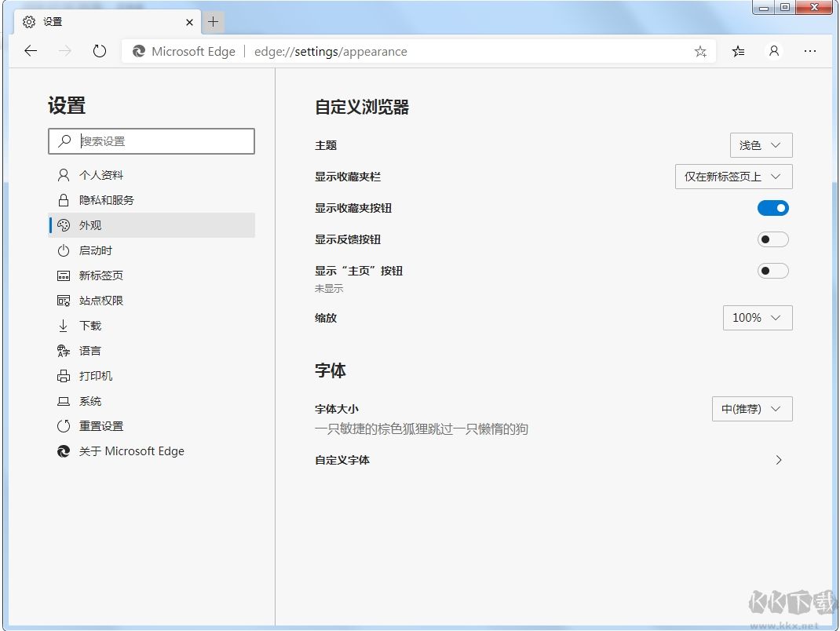Open the 主题 dropdown showing 浅色
This screenshot has height=631, width=840.
[x=761, y=145]
